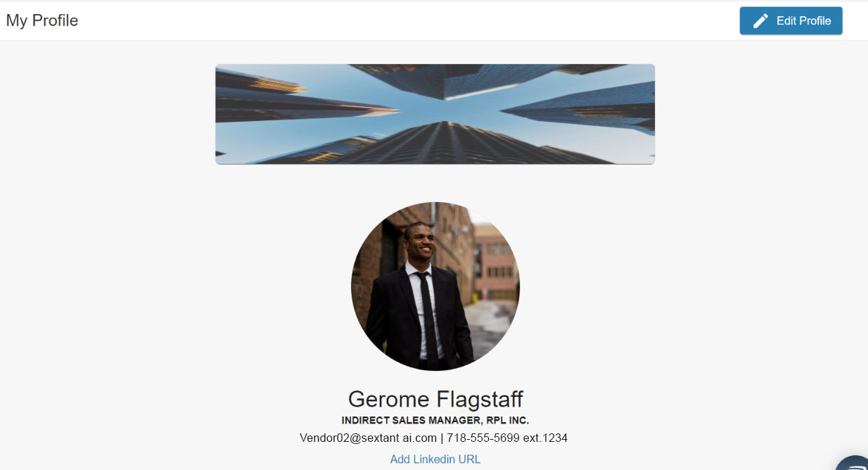Viewport: 868px width, 470px height.
Task: Click the Edit Profile button label
Action: point(803,21)
